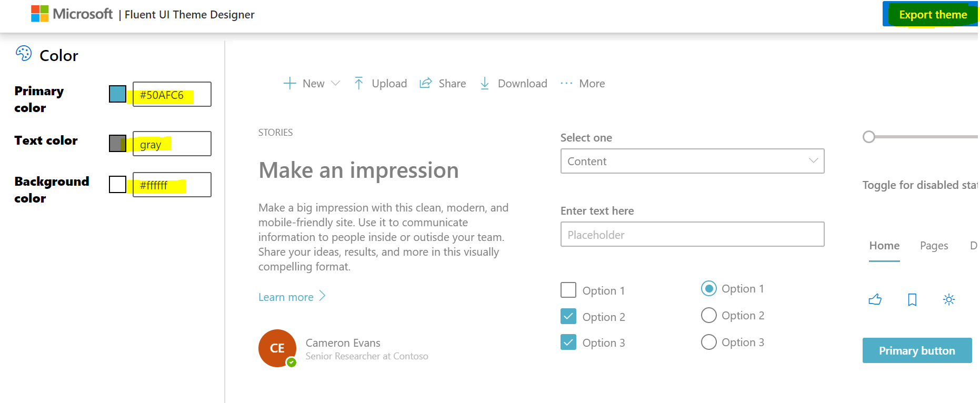The width and height of the screenshot is (980, 403).
Task: Click the thumbs up icon
Action: [x=875, y=299]
